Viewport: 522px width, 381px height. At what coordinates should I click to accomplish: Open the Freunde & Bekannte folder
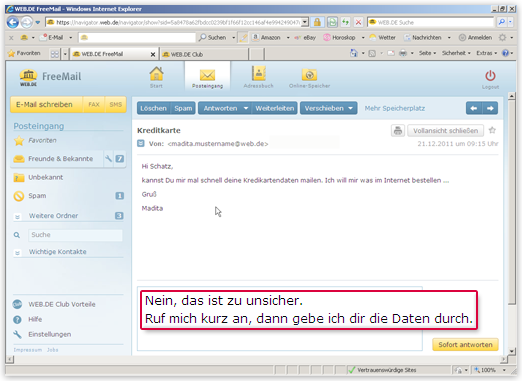pos(60,159)
